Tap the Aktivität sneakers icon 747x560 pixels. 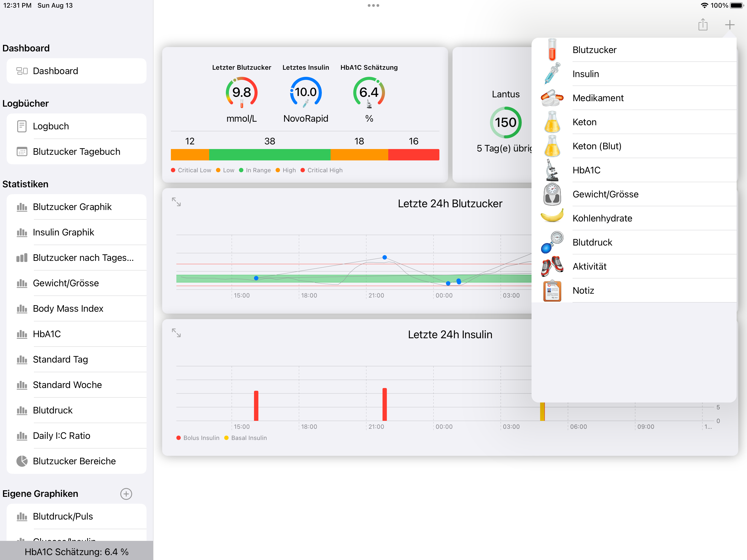point(552,267)
